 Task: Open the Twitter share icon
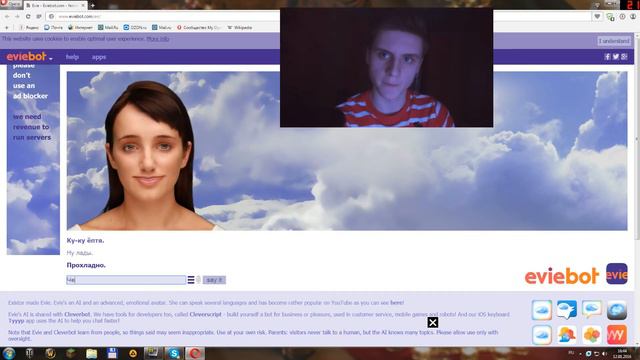616,57
